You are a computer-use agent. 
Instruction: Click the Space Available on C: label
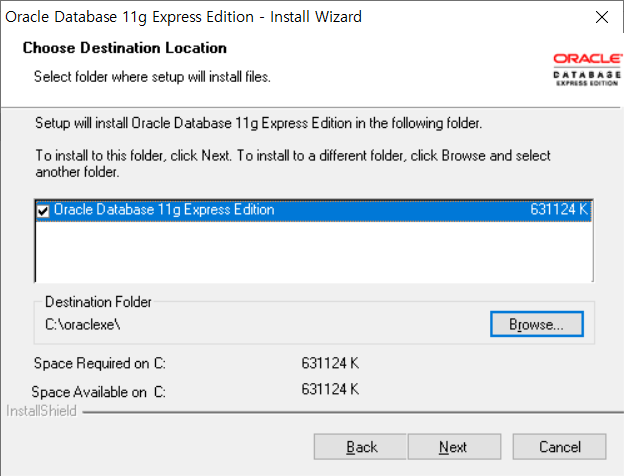[x=98, y=392]
